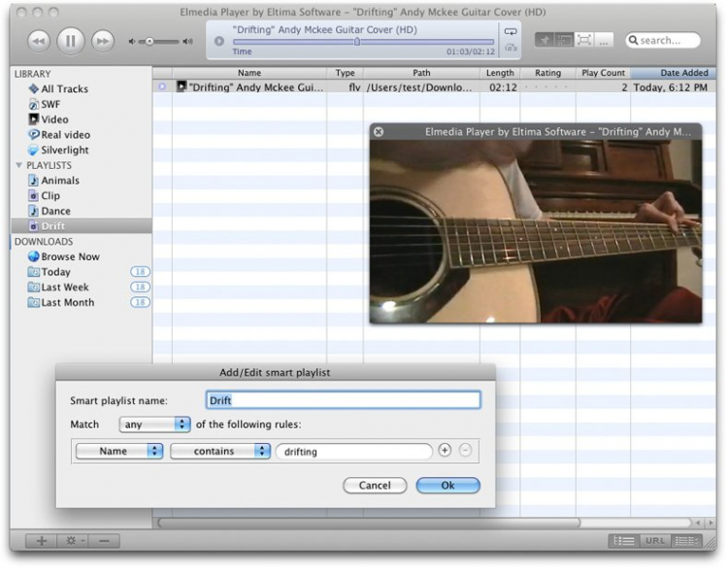Sort by Length column header
Viewport: 728px width, 575px height.
click(x=500, y=73)
